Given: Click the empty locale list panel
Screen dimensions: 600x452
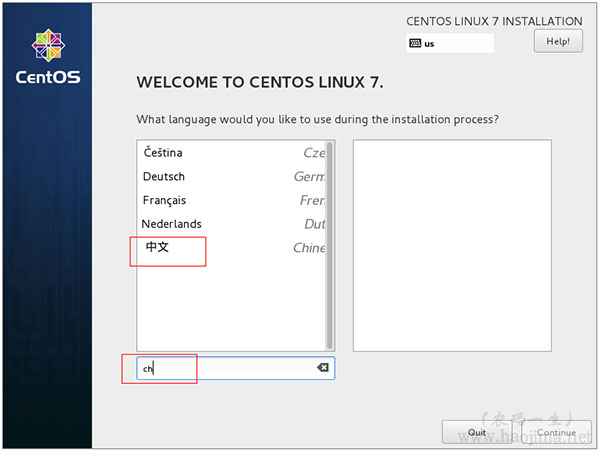Looking at the screenshot, I should tap(452, 245).
